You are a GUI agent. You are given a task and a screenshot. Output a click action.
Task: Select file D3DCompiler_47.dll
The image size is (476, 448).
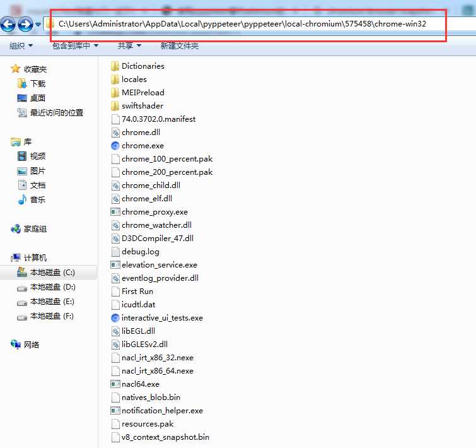pos(153,239)
